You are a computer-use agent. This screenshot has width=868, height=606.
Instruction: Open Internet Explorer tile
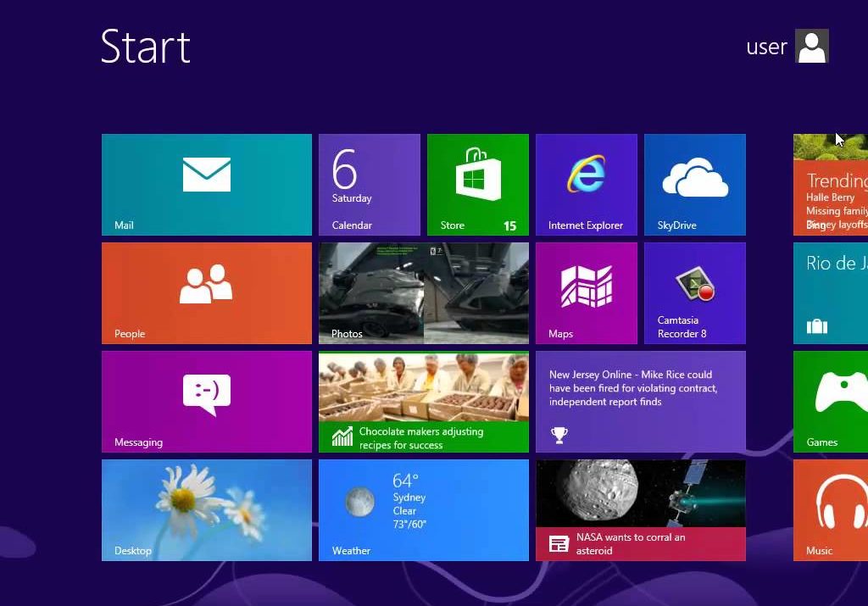[586, 185]
